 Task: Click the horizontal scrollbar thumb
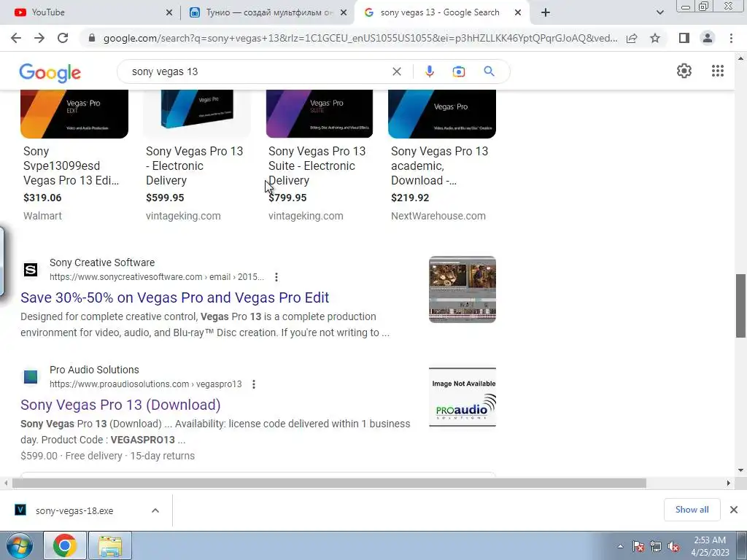tap(329, 483)
